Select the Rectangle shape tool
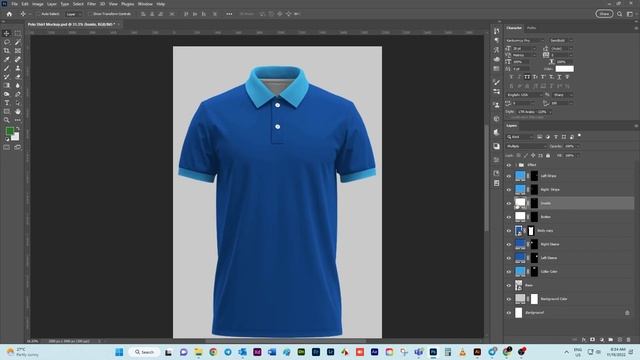 pos(7,111)
